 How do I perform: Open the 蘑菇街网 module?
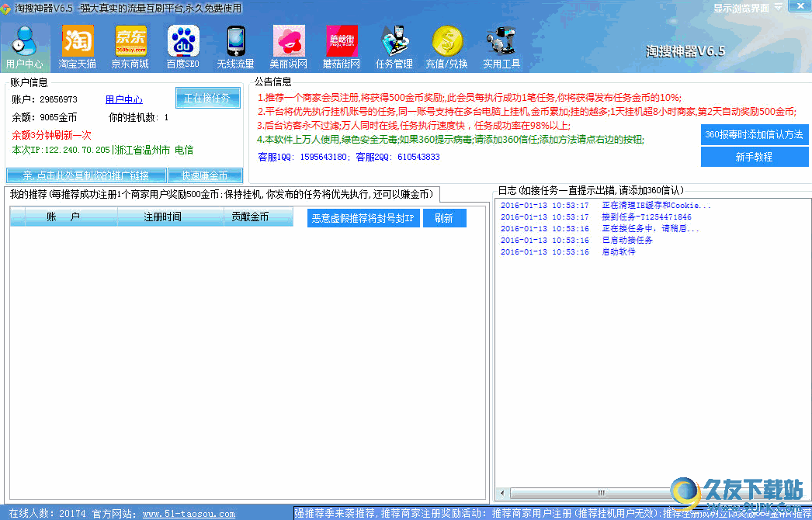click(342, 47)
